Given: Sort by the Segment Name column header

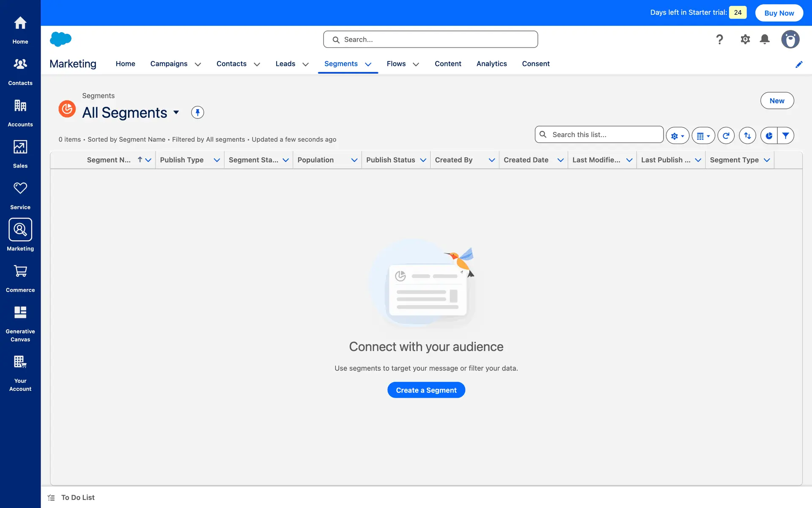Looking at the screenshot, I should click(109, 160).
